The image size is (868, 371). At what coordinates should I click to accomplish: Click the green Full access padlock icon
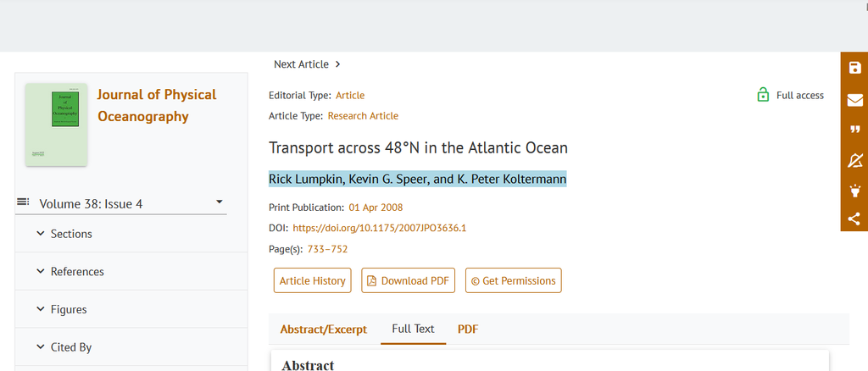(763, 95)
